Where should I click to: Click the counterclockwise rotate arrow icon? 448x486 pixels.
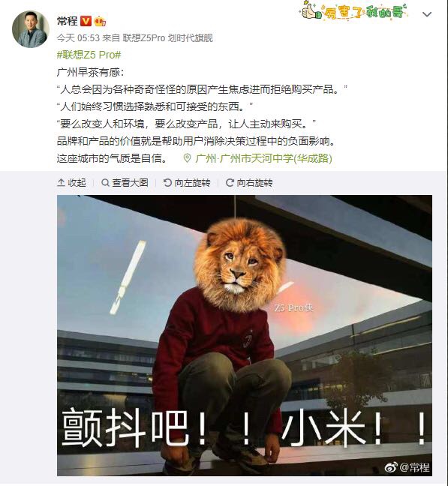[x=167, y=183]
